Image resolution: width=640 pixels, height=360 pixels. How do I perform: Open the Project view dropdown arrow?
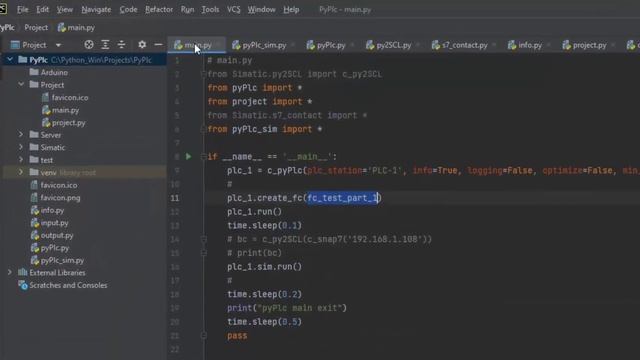point(58,45)
